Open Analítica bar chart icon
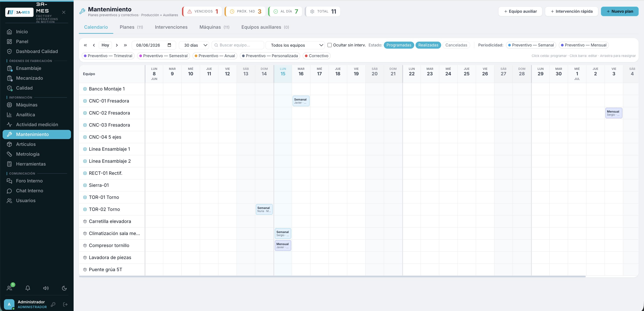 [9, 115]
